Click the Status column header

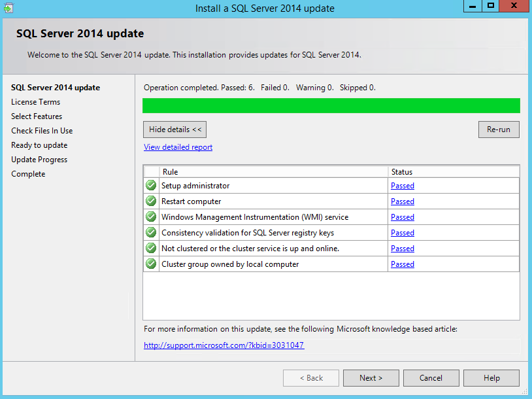pyautogui.click(x=454, y=172)
